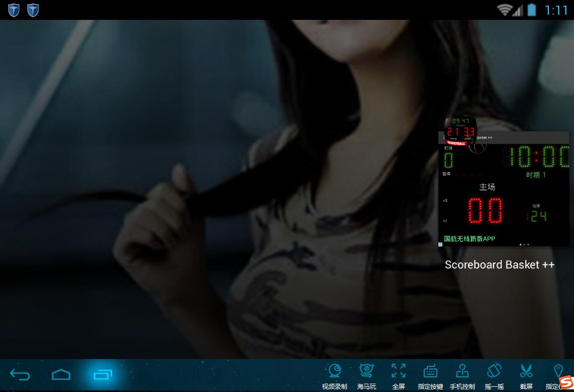Tap the Android back navigation button
The height and width of the screenshot is (392, 574).
(x=20, y=374)
